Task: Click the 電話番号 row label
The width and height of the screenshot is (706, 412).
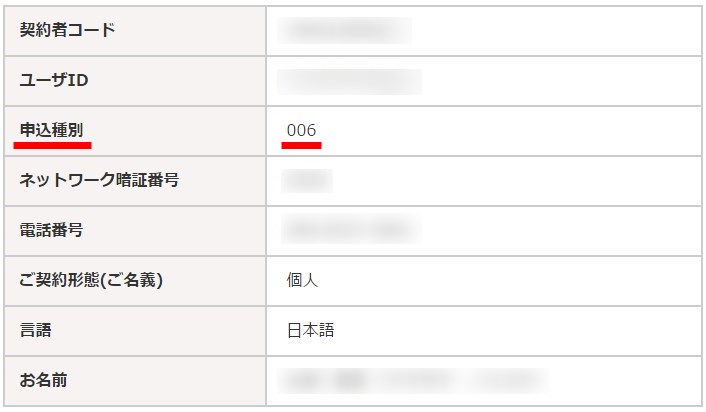Action: (51, 230)
